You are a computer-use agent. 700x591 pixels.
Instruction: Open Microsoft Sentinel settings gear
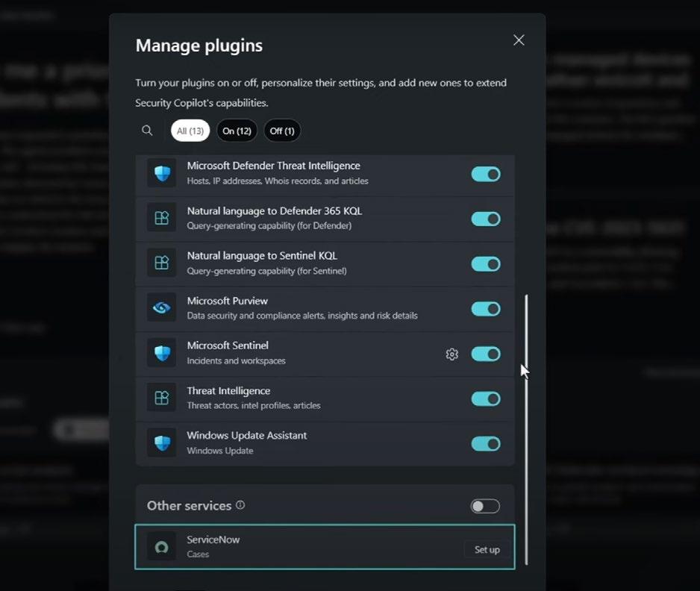[451, 354]
